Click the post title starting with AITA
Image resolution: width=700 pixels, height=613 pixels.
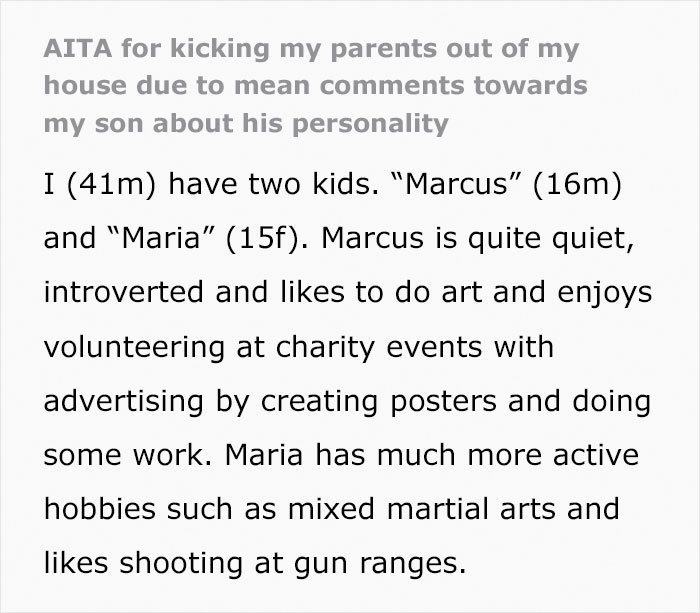tap(315, 86)
